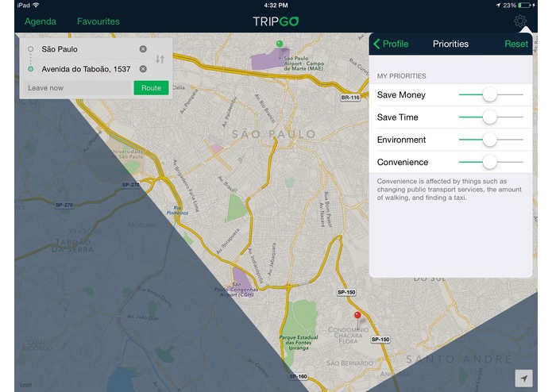The width and height of the screenshot is (552, 392).
Task: Select the green pin on the map
Action: (280, 44)
